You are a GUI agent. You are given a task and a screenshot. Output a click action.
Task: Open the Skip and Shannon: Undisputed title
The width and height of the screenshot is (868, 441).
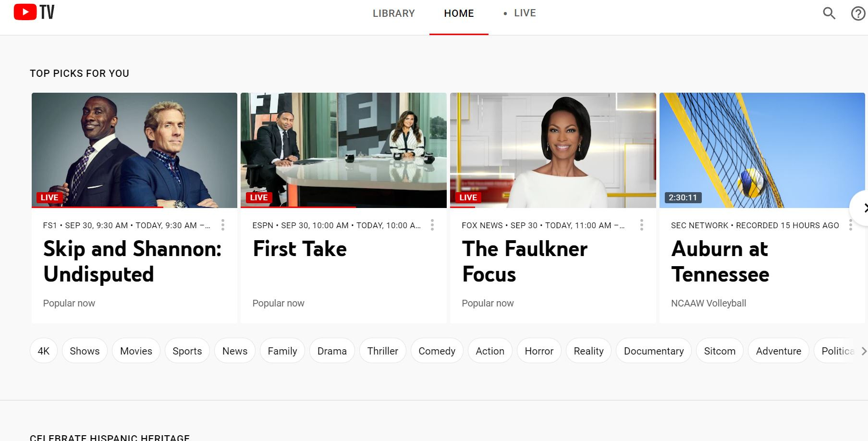(x=133, y=262)
